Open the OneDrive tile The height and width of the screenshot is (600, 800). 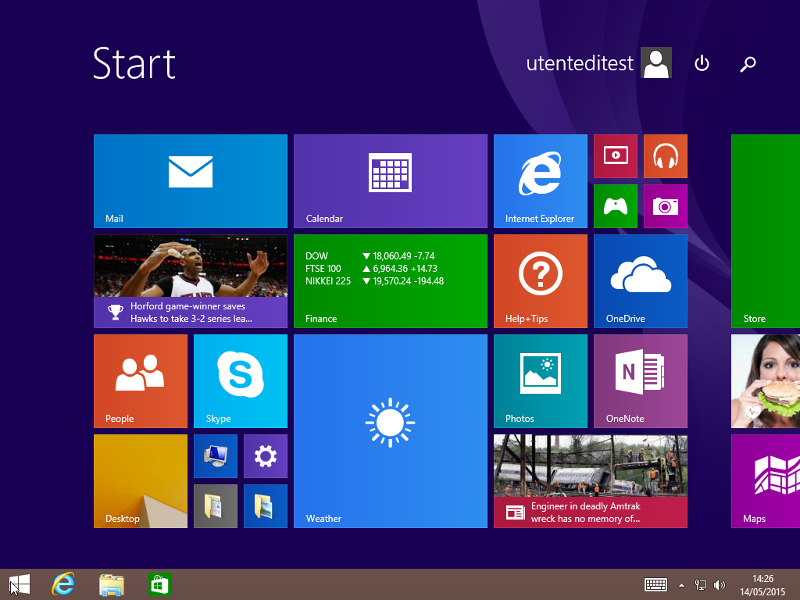[641, 281]
